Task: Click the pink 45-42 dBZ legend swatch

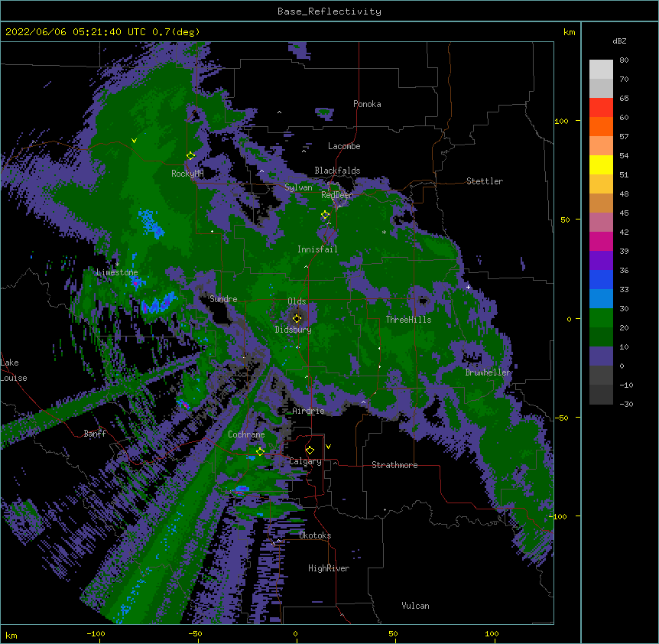Action: tap(601, 223)
